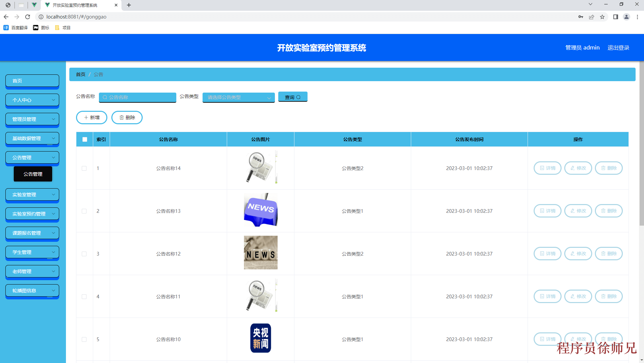Open a new browser tab with plus icon
The width and height of the screenshot is (644, 363).
(129, 5)
